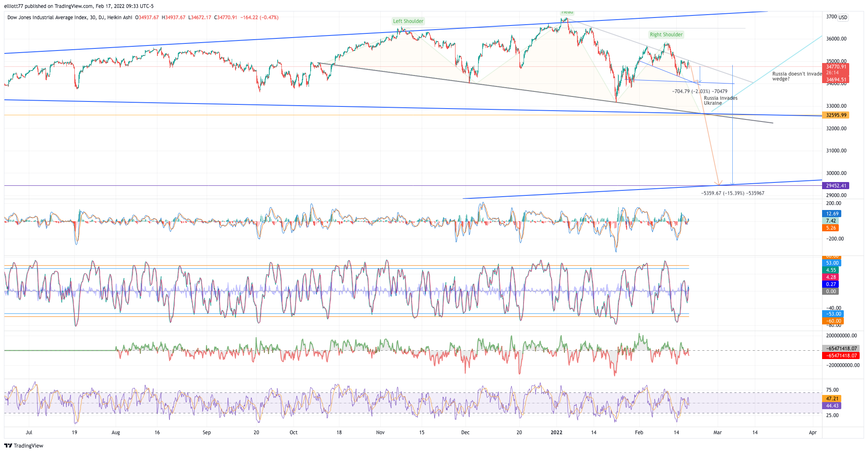Click the Aug label on the time axis
Image resolution: width=868 pixels, height=453 pixels.
point(116,433)
